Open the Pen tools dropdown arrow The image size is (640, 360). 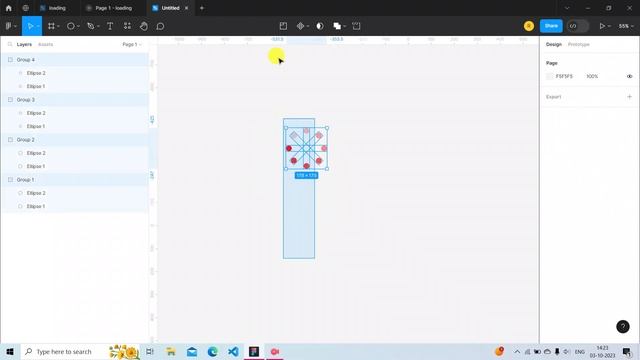point(98,26)
